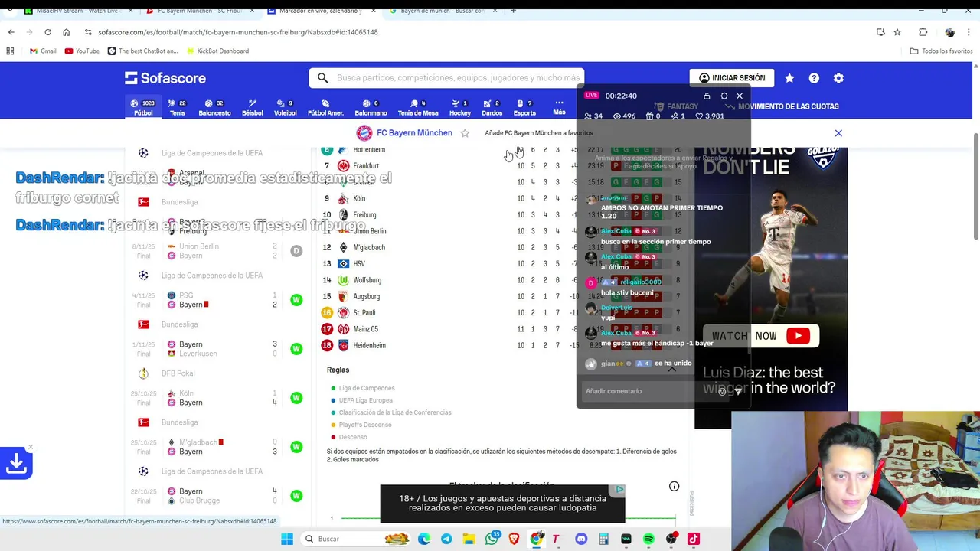The image size is (980, 551).
Task: Open Discord from the taskbar
Action: point(581,539)
